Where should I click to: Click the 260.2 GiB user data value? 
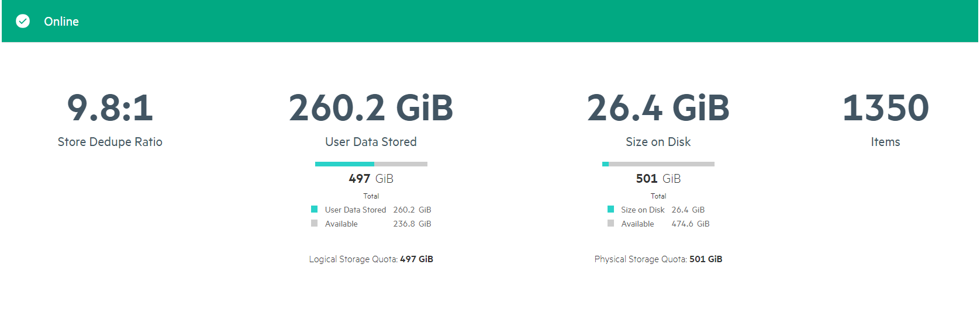coord(371,108)
